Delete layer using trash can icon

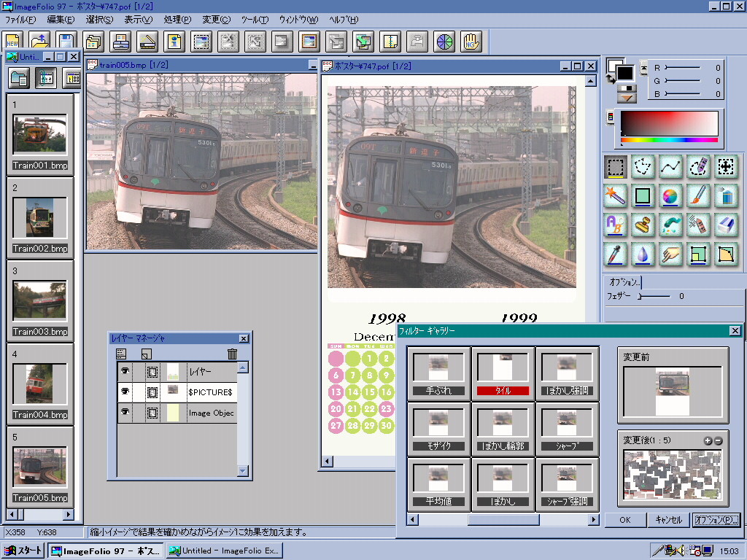point(232,354)
